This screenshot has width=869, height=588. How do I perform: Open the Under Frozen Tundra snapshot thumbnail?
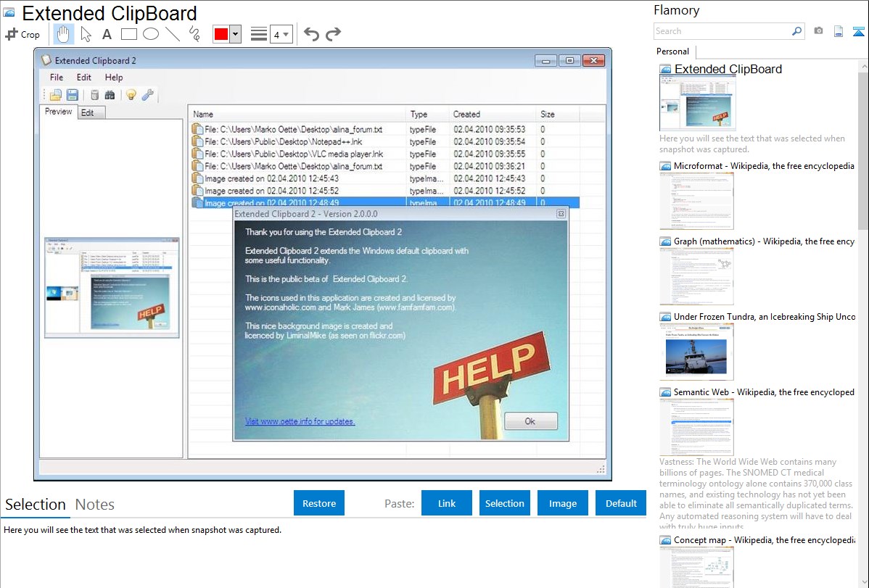pyautogui.click(x=696, y=352)
